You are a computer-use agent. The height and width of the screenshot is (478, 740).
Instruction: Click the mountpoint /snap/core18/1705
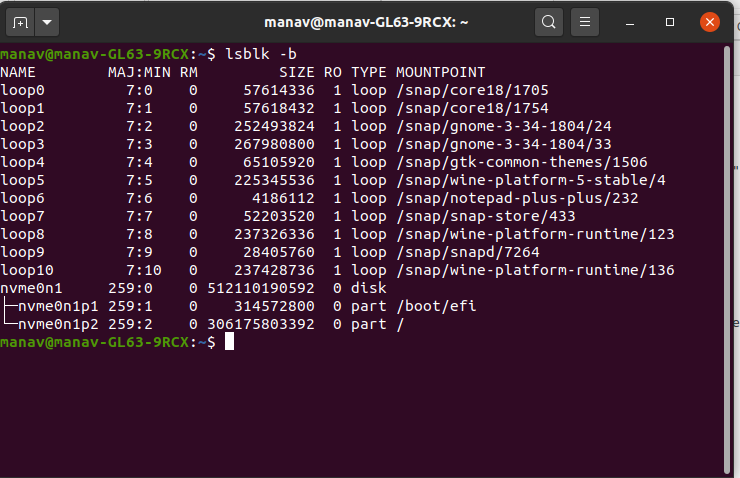[472, 90]
